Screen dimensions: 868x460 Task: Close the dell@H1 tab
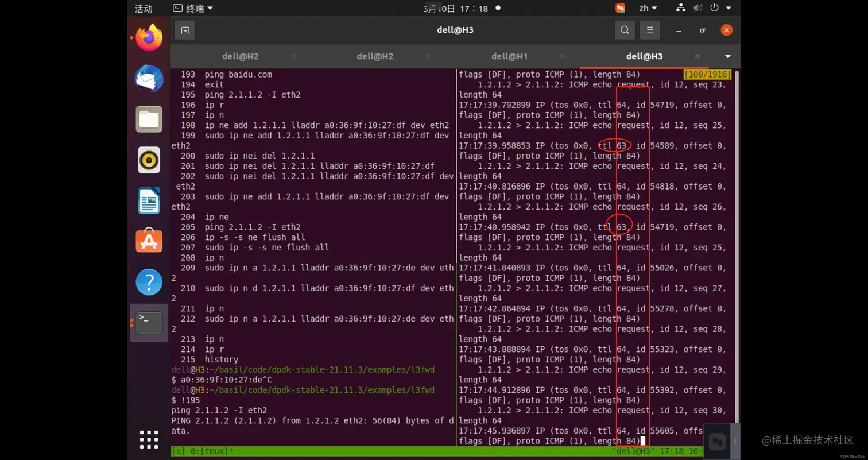(562, 56)
